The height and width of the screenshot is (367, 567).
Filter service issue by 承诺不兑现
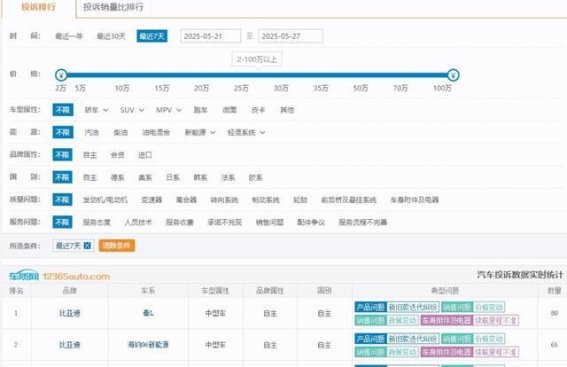pos(225,222)
